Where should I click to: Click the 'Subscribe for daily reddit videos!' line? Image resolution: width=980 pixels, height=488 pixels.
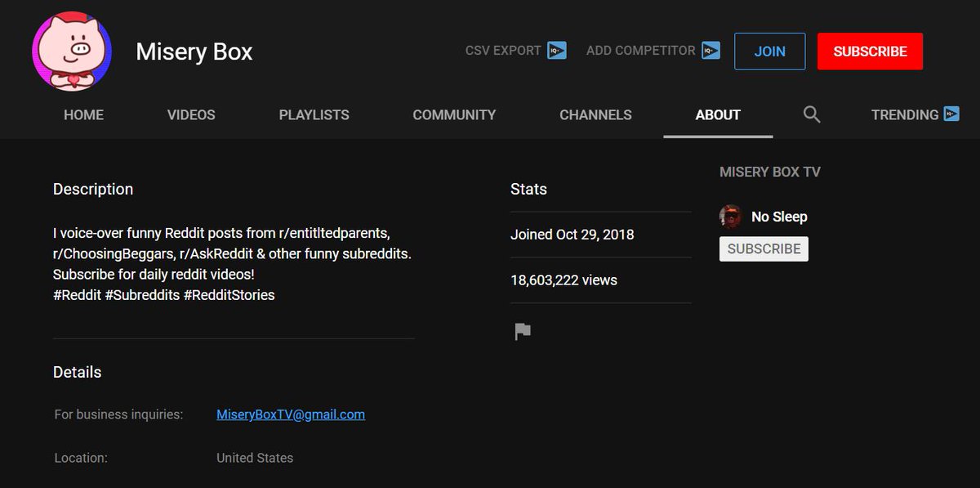pyautogui.click(x=154, y=275)
